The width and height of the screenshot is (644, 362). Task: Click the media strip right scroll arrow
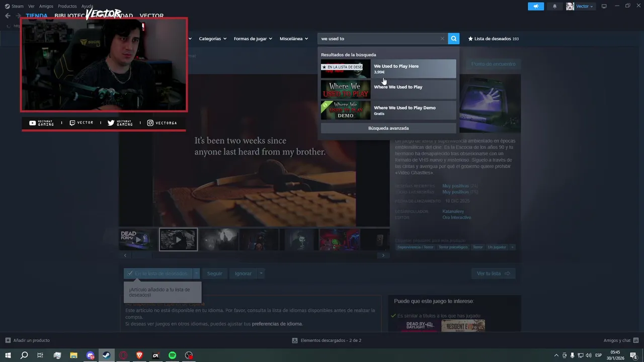click(x=383, y=255)
